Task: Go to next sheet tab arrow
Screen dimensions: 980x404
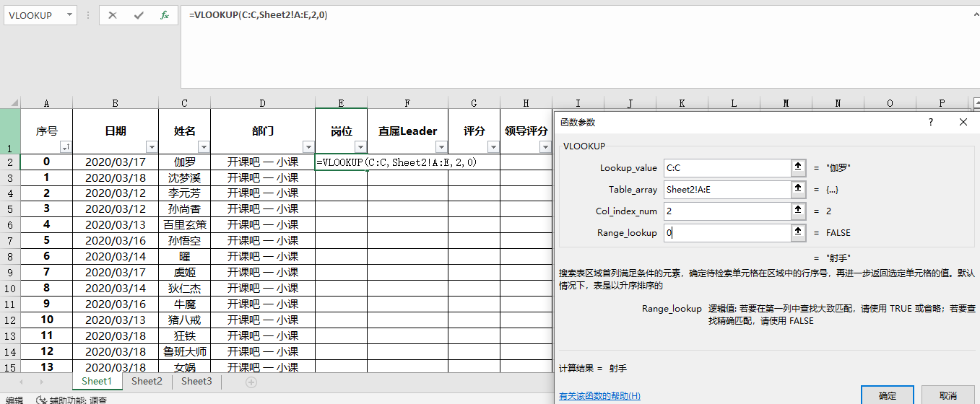Action: 43,382
